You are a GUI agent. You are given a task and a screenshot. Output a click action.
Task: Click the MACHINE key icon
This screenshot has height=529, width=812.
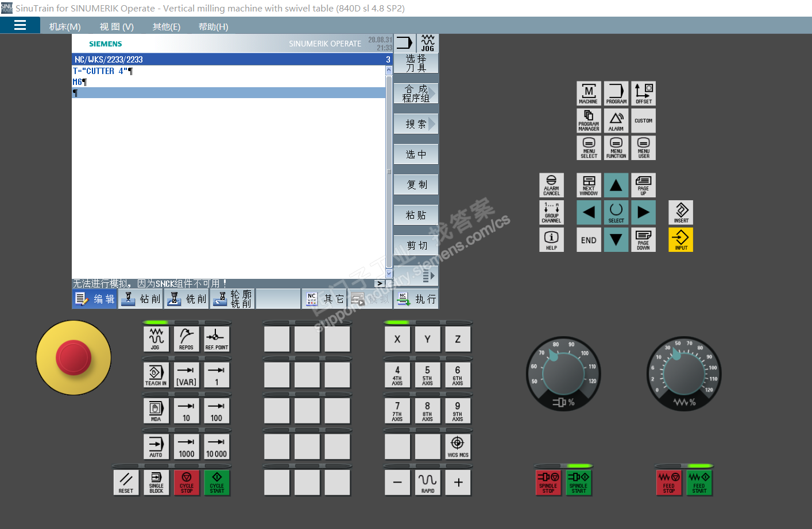pos(589,94)
